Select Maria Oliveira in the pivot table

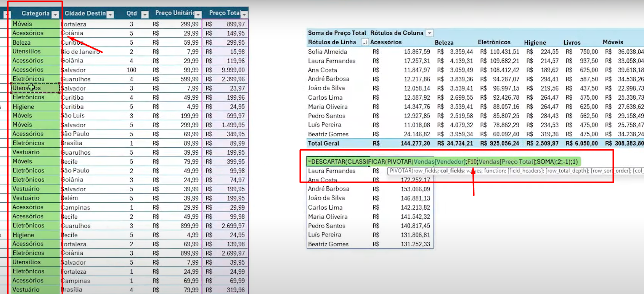[x=328, y=107]
